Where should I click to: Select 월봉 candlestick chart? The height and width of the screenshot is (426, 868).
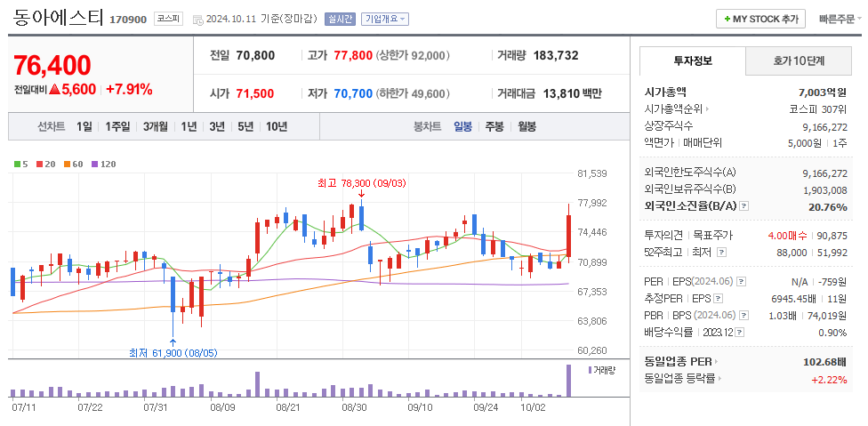click(526, 126)
